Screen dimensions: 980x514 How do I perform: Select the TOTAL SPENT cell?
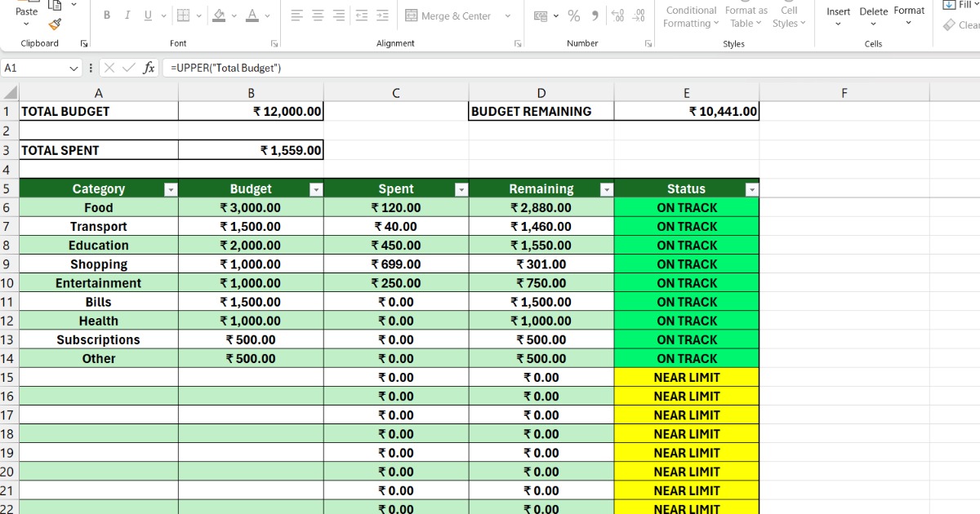[x=98, y=150]
